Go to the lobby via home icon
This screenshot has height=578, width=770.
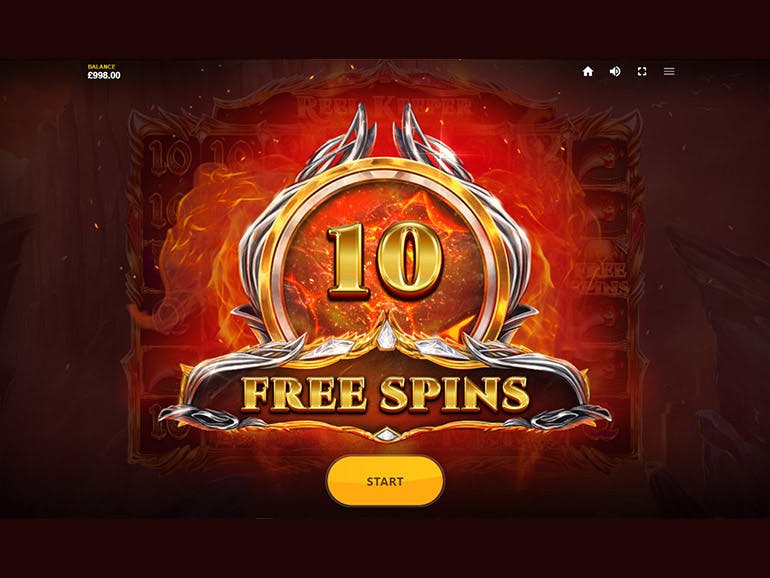pos(588,72)
